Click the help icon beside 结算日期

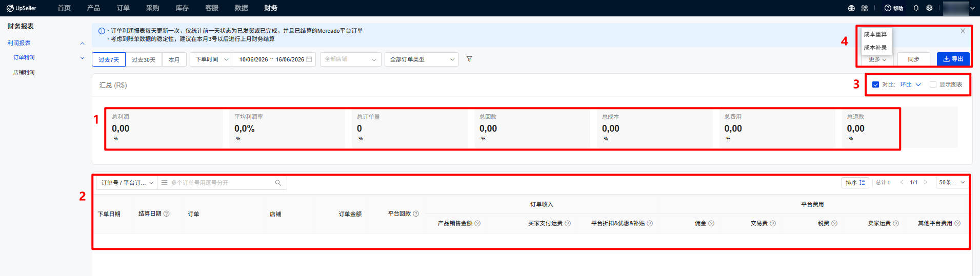tap(166, 214)
